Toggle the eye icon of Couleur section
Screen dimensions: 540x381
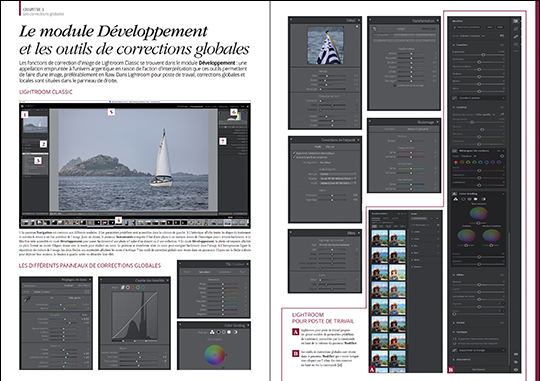point(502,107)
